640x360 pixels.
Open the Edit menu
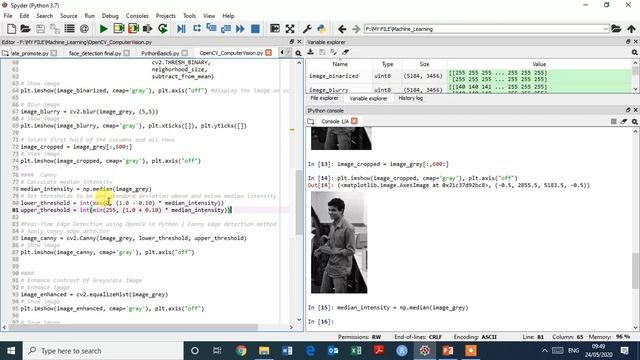24,16
